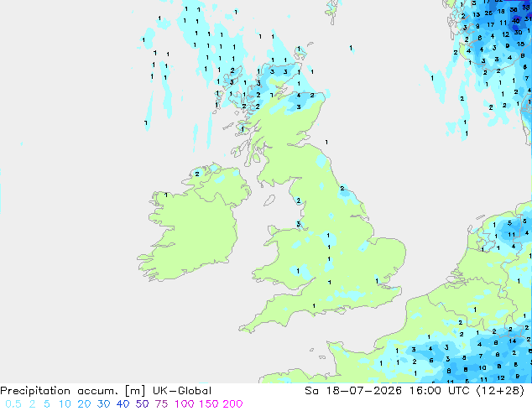Image resolution: width=532 pixels, height=411 pixels.
Task: Click the "[m]" unit label
Action: pos(135,391)
